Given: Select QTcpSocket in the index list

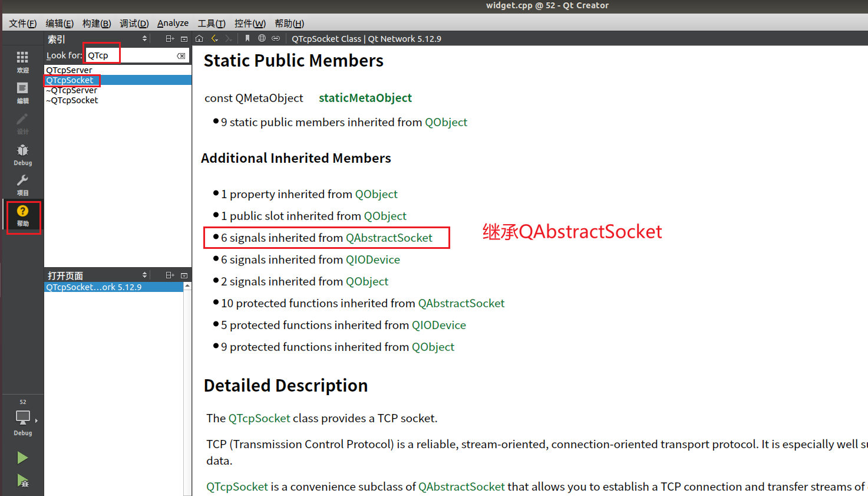Looking at the screenshot, I should pos(118,80).
